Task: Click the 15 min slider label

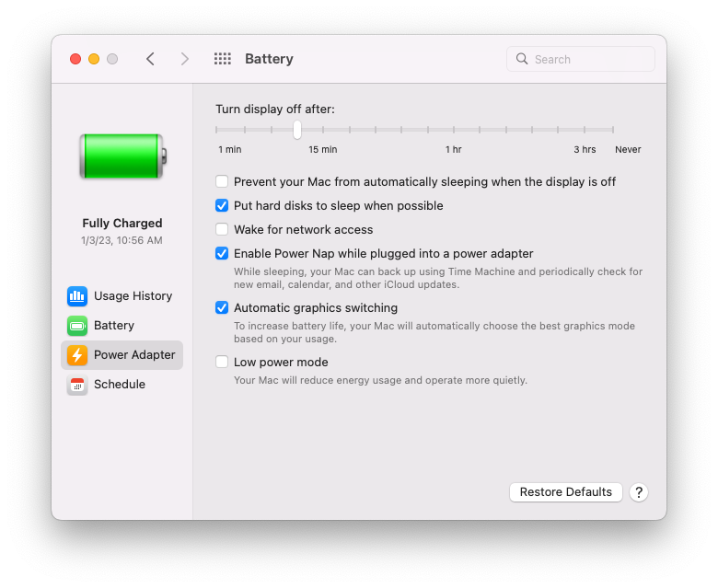Action: point(323,150)
